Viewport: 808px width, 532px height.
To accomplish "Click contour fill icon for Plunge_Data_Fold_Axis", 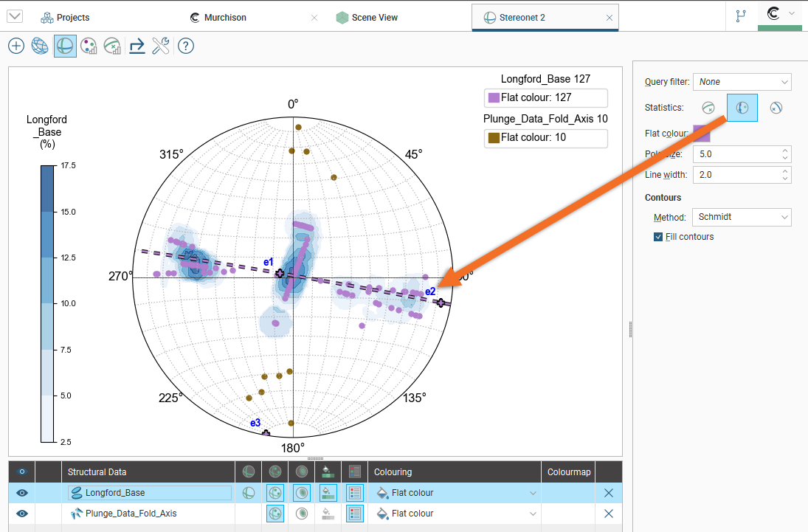I will [x=328, y=514].
